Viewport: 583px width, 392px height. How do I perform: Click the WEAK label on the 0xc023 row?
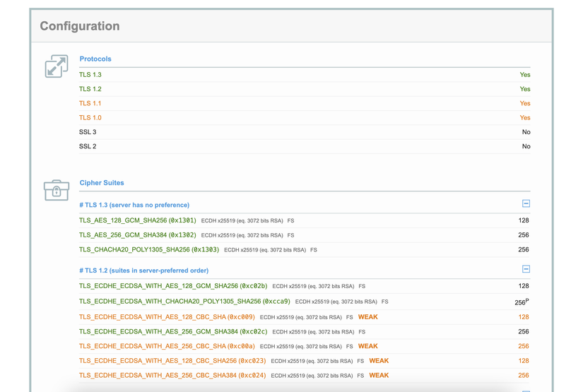pyautogui.click(x=379, y=361)
